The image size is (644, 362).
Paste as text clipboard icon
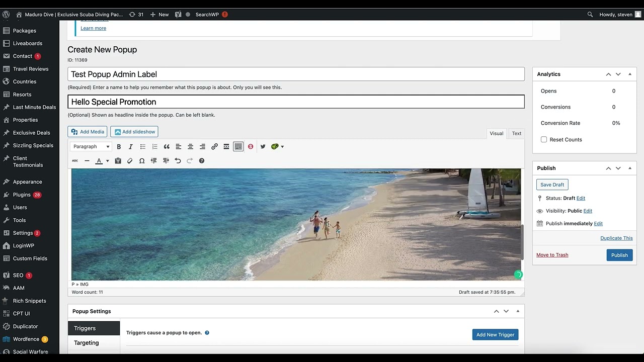pyautogui.click(x=118, y=161)
